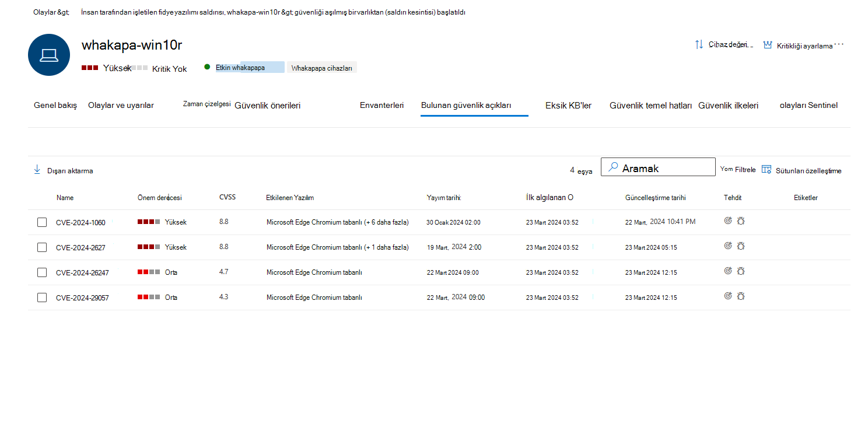Click the Filtrele button
The image size is (868, 448).
coord(738,169)
